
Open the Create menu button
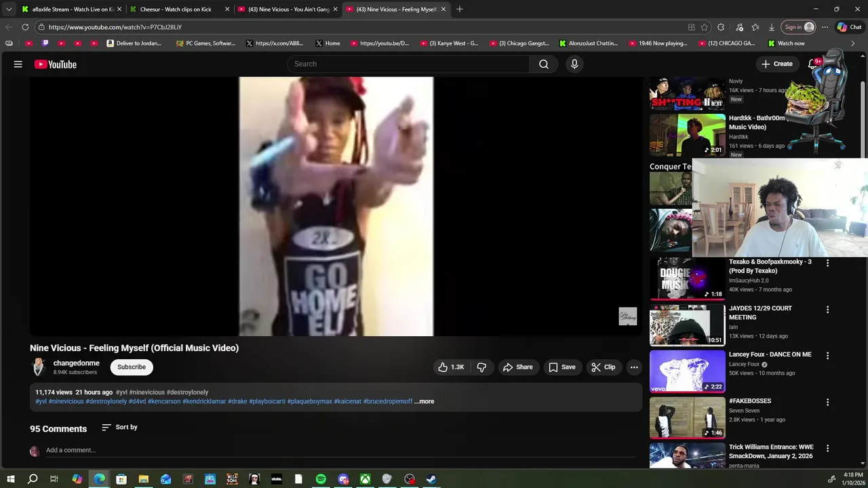[776, 64]
